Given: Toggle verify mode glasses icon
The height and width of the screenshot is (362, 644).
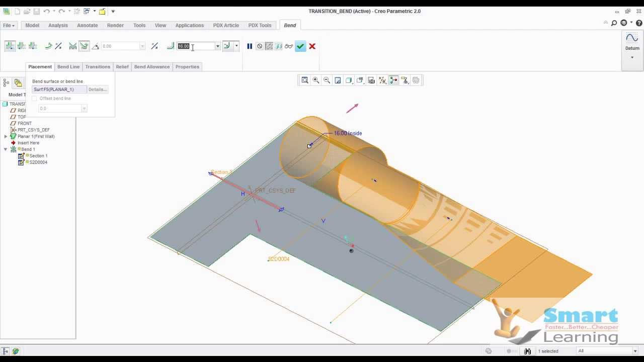Looking at the screenshot, I should (289, 46).
